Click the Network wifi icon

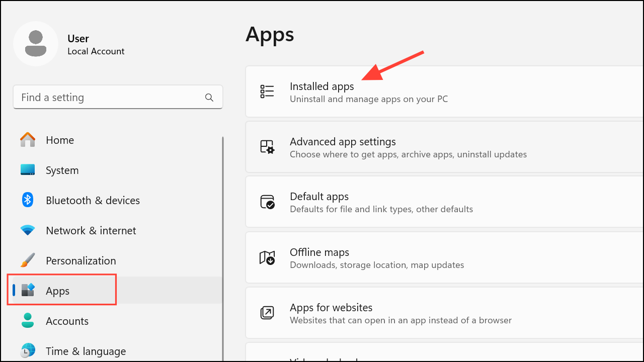[28, 230]
